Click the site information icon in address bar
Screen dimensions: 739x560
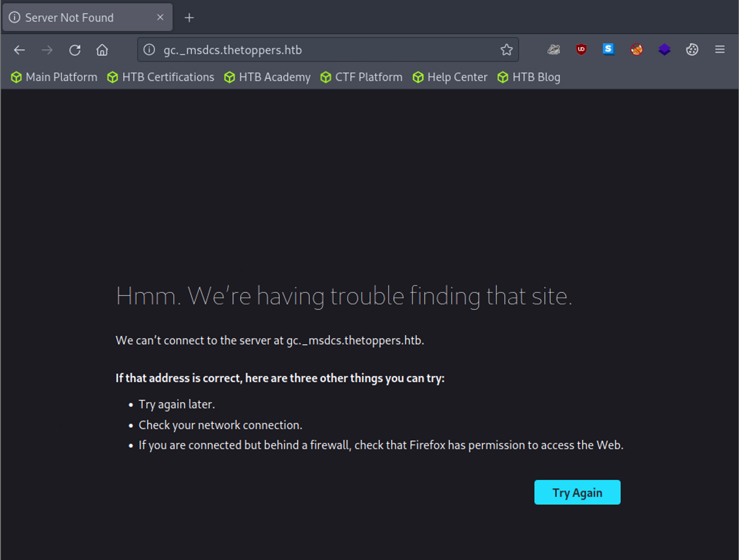[x=149, y=50]
